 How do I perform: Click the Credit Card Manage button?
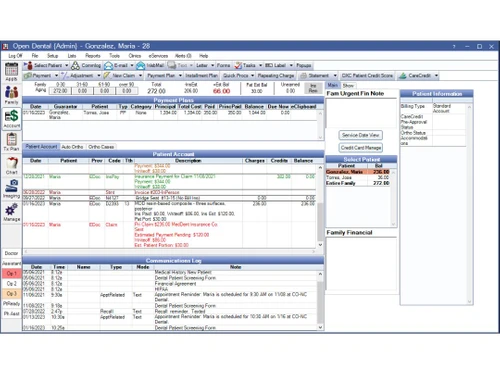point(361,148)
